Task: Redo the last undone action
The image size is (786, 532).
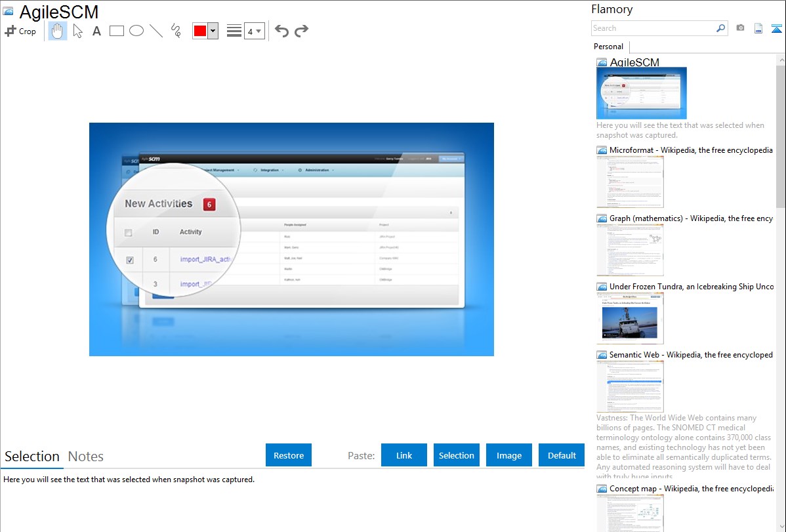Action: tap(301, 31)
